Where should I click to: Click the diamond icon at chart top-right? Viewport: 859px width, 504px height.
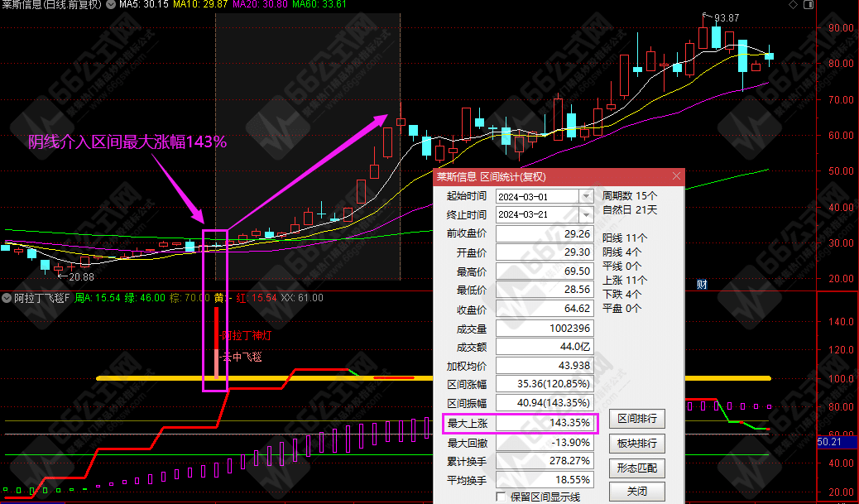tap(794, 5)
